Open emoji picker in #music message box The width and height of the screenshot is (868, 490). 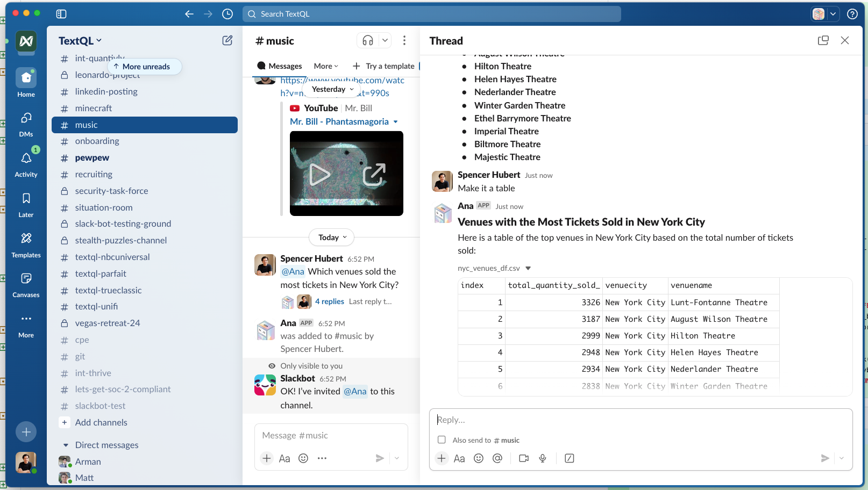pyautogui.click(x=303, y=458)
